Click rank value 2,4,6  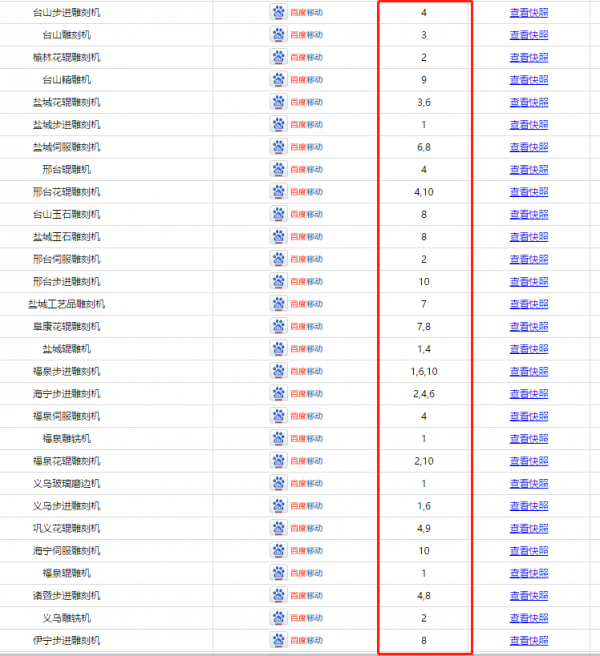click(x=424, y=394)
